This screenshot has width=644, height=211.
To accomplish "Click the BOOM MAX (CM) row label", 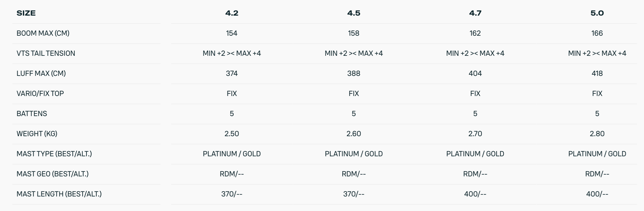I will pyautogui.click(x=43, y=33).
